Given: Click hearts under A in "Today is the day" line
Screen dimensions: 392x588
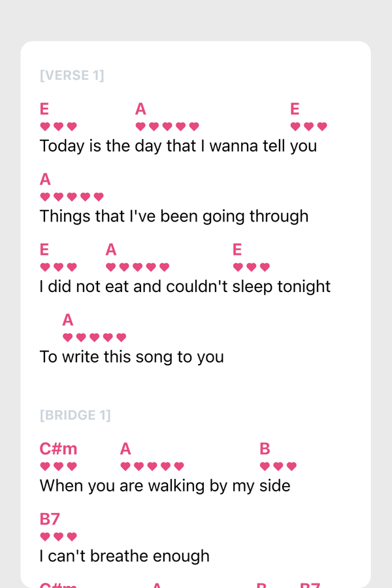Looking at the screenshot, I should point(167,127).
